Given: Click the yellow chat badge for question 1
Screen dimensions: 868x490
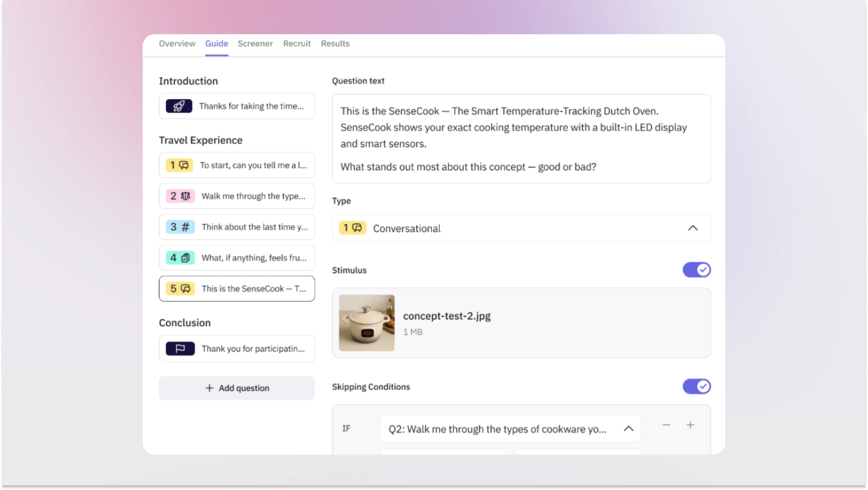Looking at the screenshot, I should [179, 165].
